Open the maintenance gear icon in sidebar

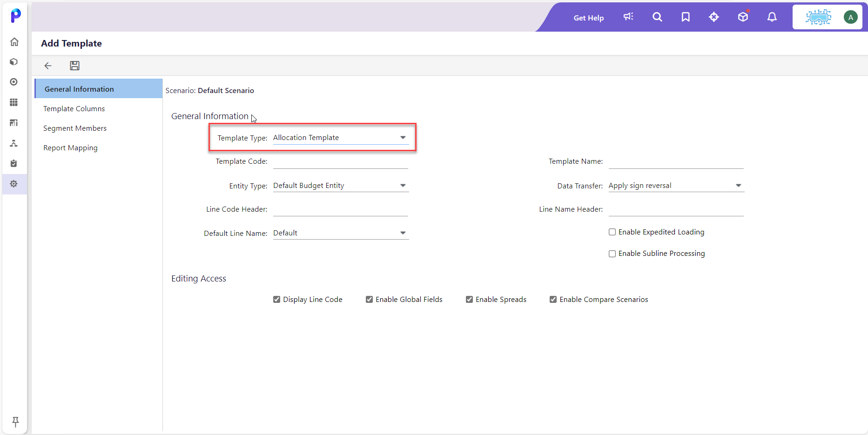pyautogui.click(x=14, y=184)
